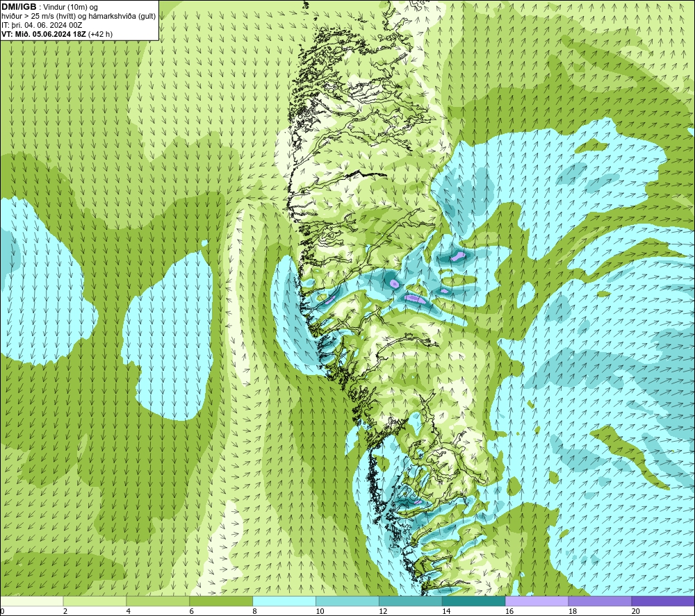
Task: Click the 2–4 m/s light green swatch
Action: (x=95, y=601)
